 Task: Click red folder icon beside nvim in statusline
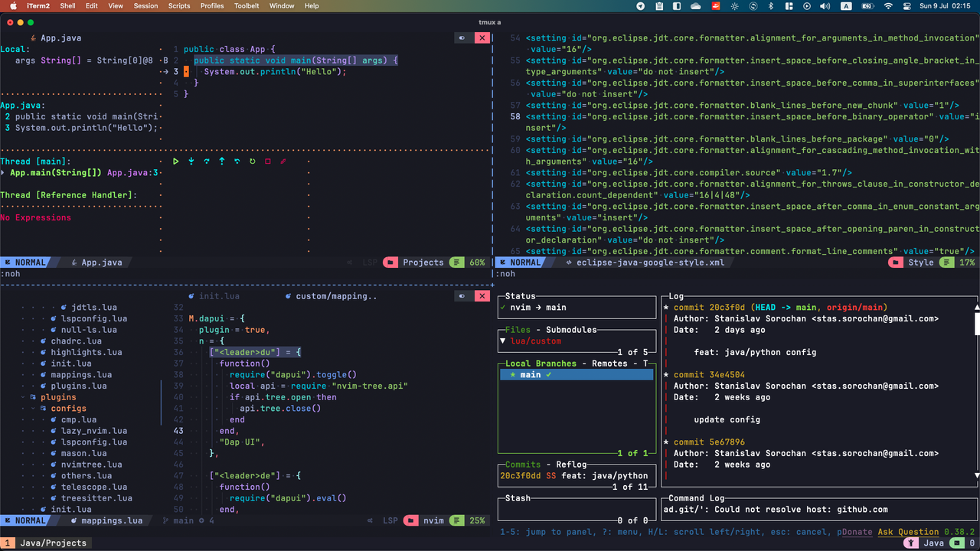(x=411, y=520)
